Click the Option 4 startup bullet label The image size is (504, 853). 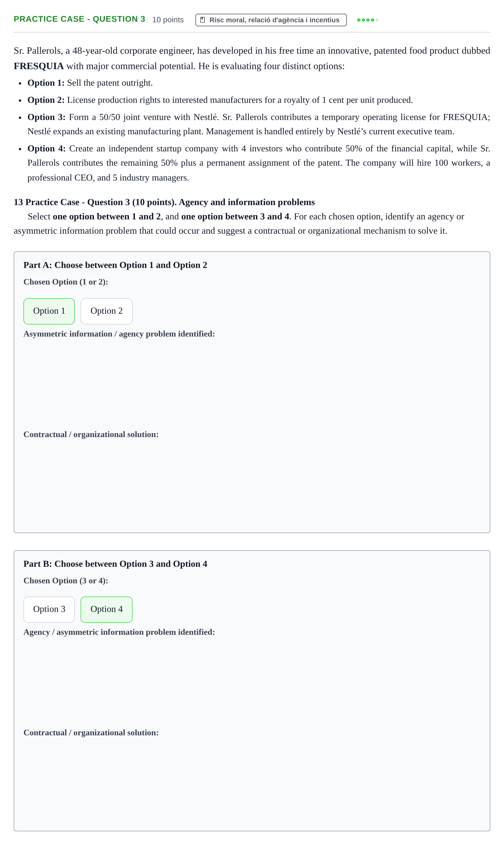coord(47,148)
